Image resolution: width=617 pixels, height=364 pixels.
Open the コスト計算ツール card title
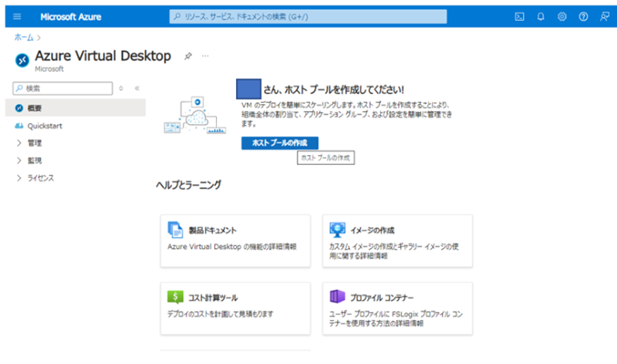pyautogui.click(x=213, y=298)
